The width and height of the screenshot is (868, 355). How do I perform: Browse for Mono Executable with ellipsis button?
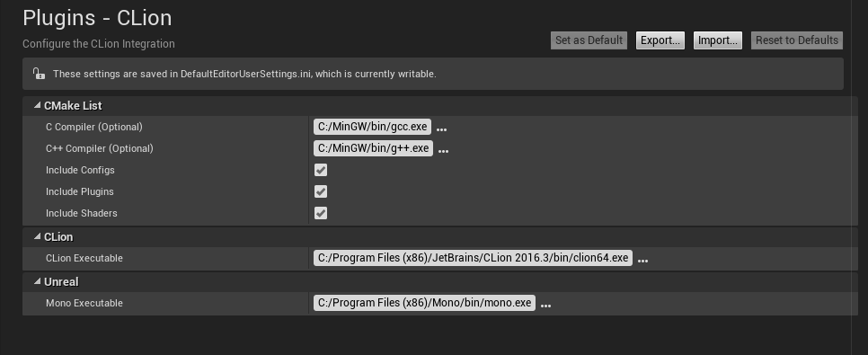coord(545,306)
